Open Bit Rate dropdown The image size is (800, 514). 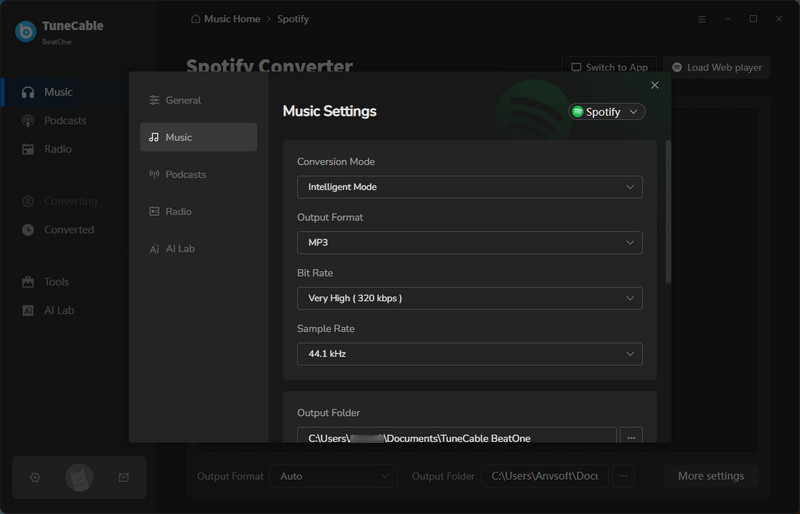pos(469,298)
